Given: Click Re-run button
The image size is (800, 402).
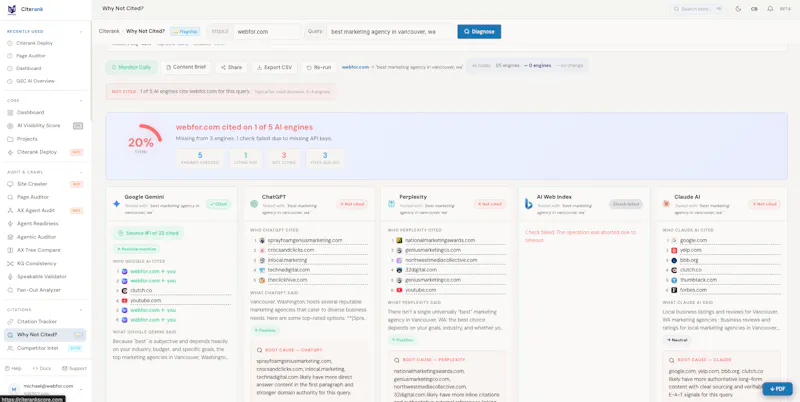Looking at the screenshot, I should click(x=319, y=67).
